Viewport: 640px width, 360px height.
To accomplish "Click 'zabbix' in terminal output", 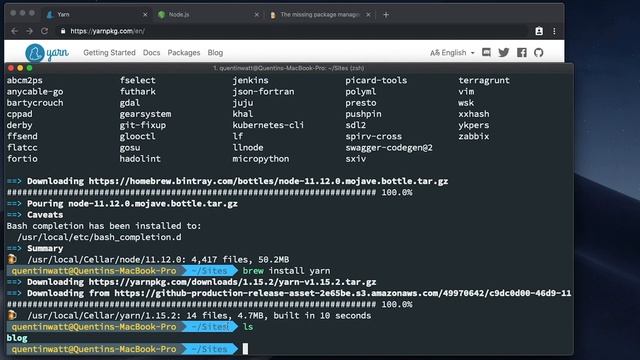I will (x=473, y=136).
